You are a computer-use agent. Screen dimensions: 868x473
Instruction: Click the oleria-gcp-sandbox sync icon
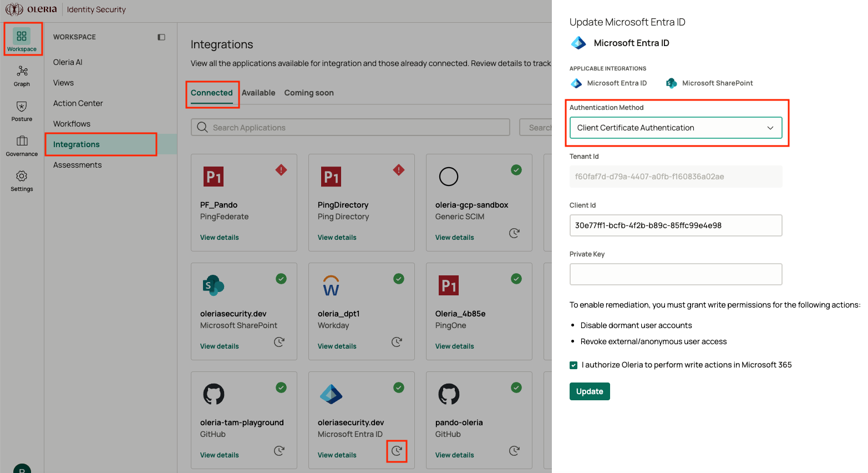[514, 233]
